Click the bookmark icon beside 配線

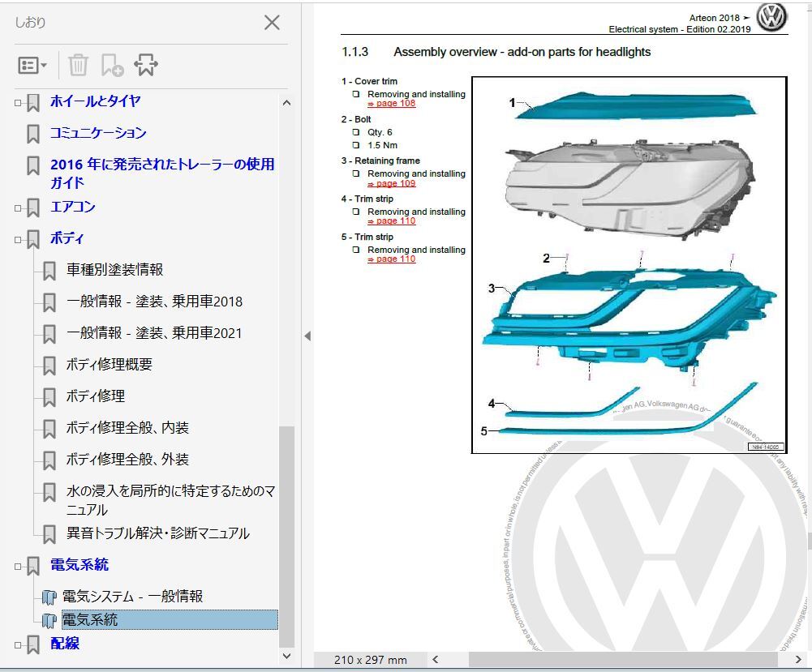point(33,644)
